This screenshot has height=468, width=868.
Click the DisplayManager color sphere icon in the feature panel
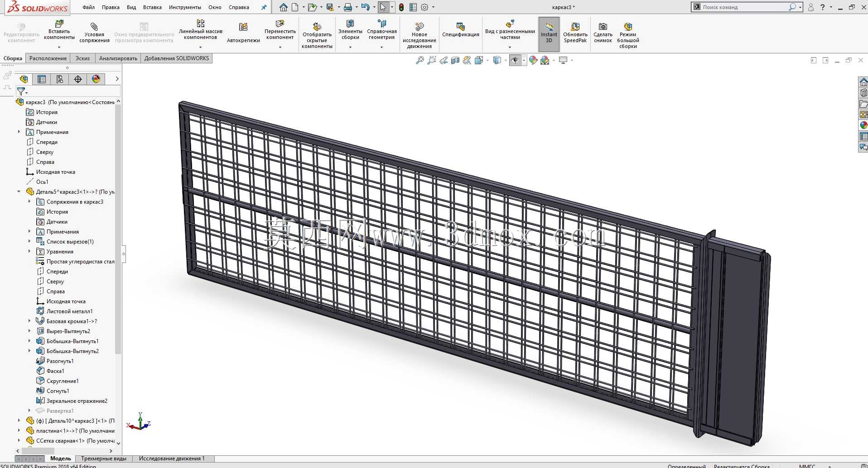coord(96,79)
